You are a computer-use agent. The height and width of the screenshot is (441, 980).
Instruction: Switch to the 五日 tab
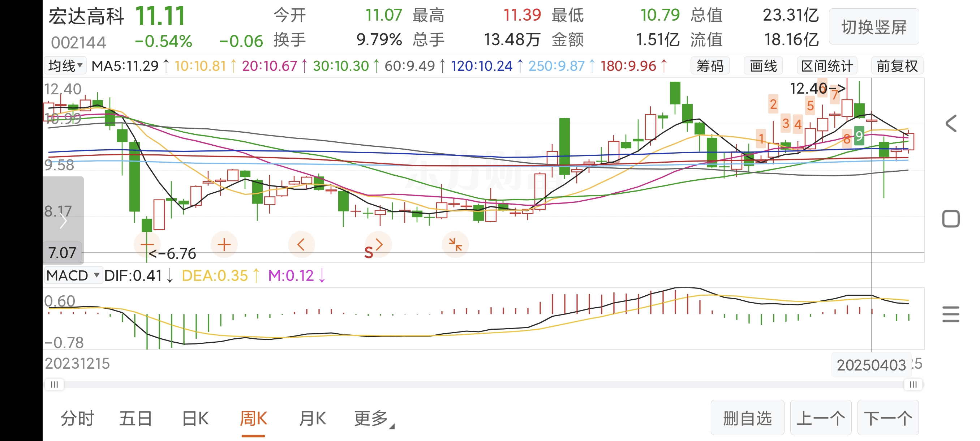click(136, 419)
